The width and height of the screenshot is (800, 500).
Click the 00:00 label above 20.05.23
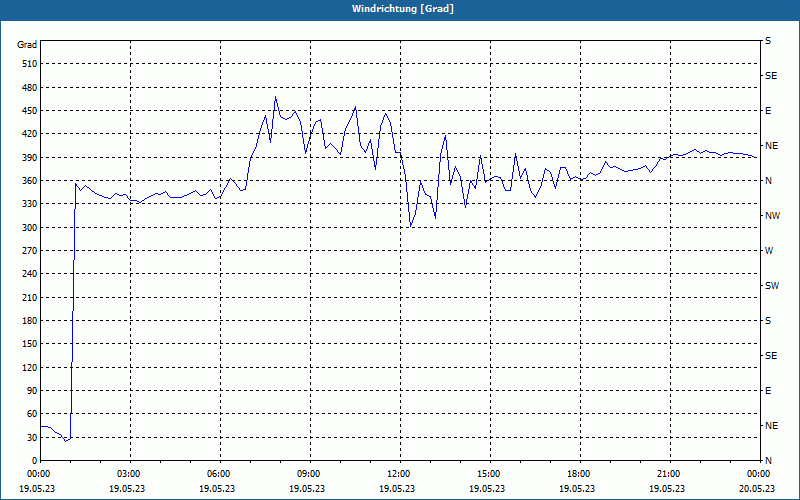point(760,474)
